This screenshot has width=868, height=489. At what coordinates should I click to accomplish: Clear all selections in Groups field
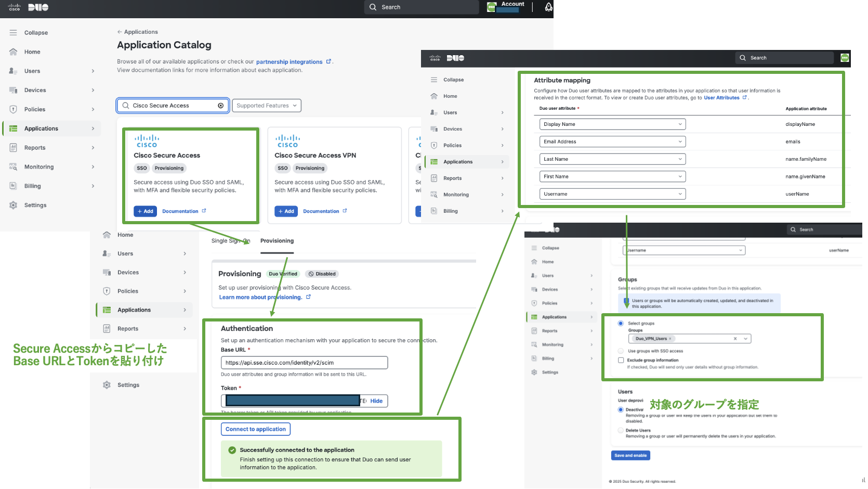[735, 339]
